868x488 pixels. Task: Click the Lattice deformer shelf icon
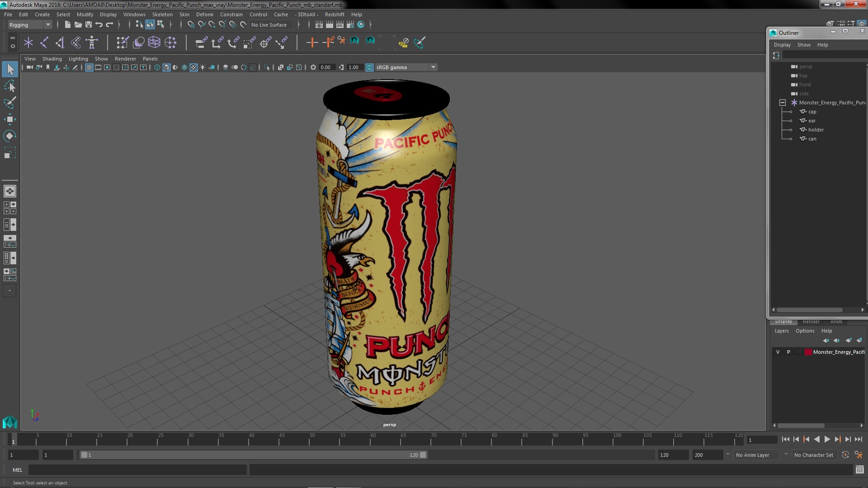154,42
